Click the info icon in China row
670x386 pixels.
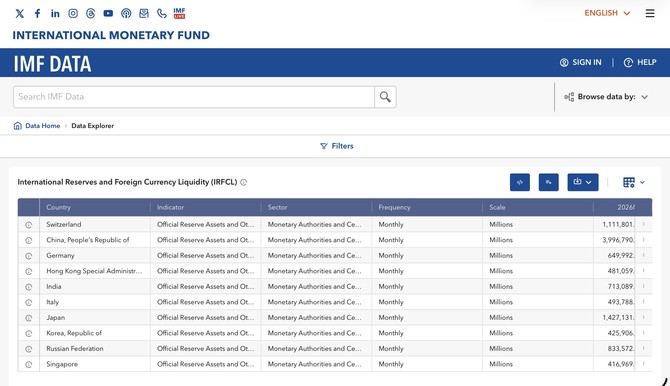(29, 240)
